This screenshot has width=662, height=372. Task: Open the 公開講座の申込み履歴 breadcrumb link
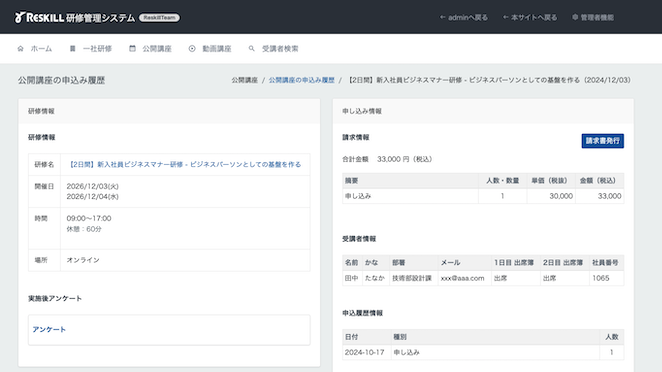[x=301, y=80]
